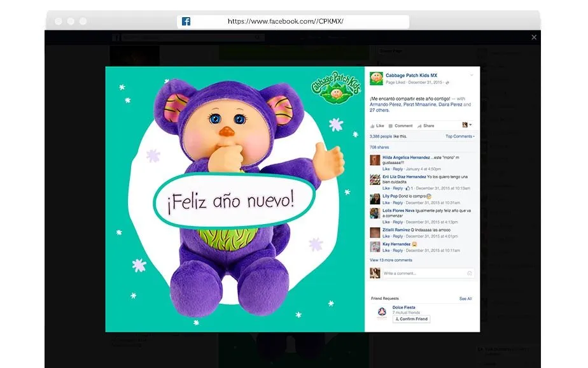Click the Cabbage Patch Kids logo on the photo
Viewport: 588px width, 368px height.
[336, 88]
